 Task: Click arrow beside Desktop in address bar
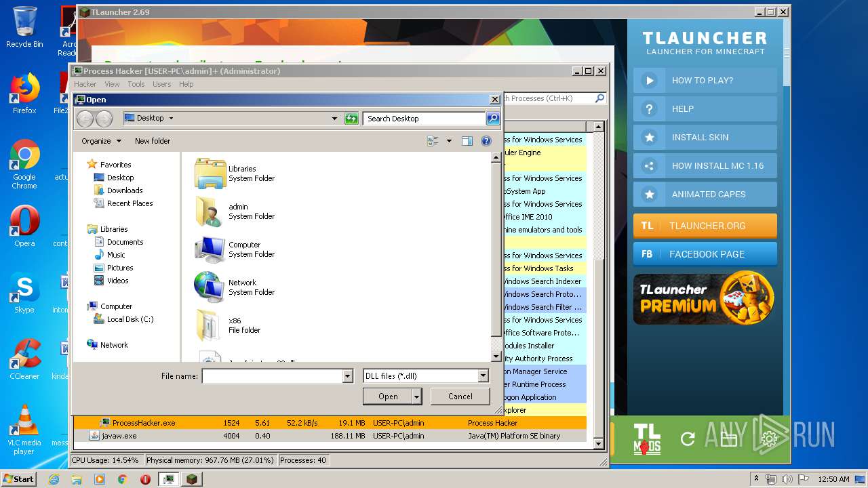[x=171, y=119]
